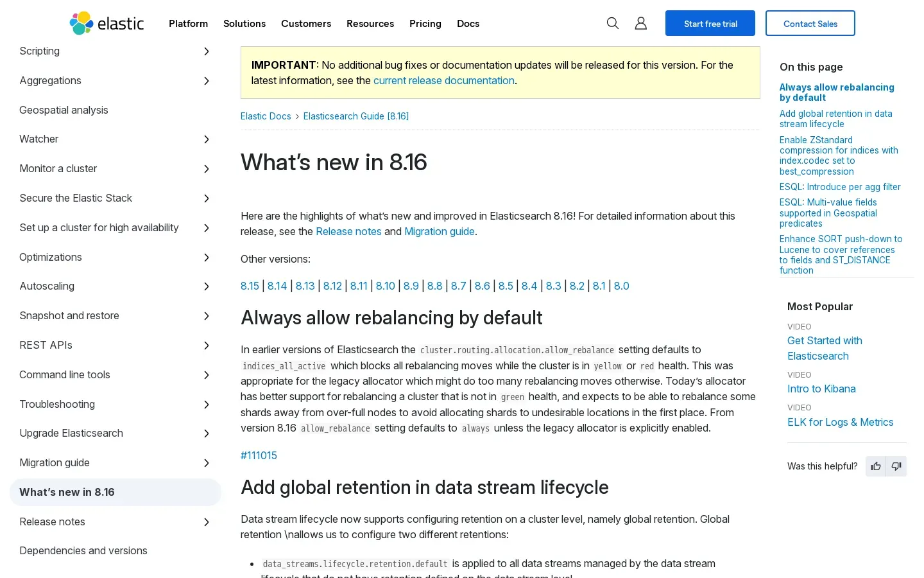The width and height of the screenshot is (924, 578).
Task: Go to the Pricing page
Action: coord(425,24)
